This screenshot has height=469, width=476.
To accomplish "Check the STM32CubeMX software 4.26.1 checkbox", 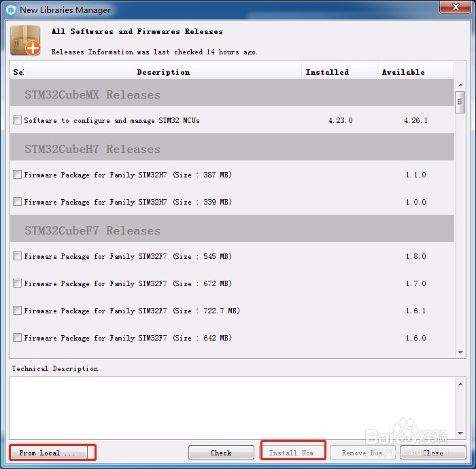I will tap(17, 120).
